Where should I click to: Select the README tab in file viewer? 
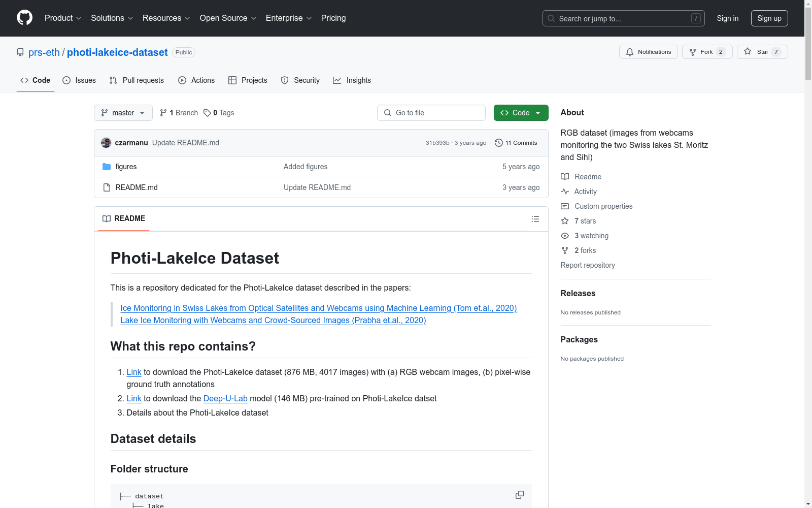124,218
